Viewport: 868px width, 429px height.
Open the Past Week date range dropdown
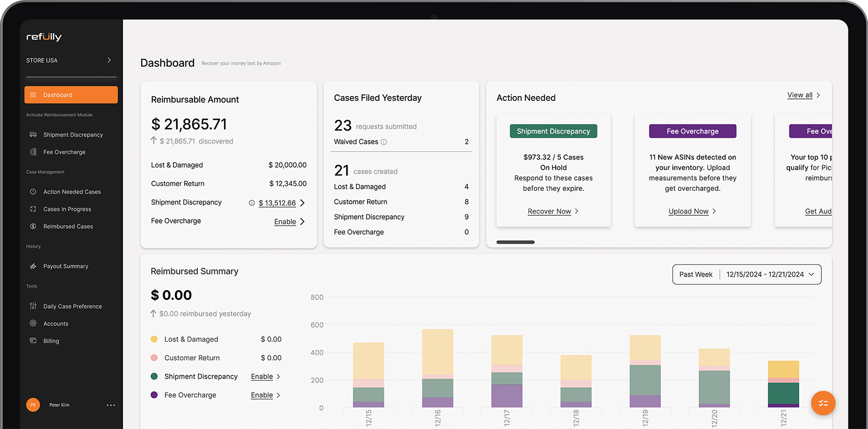point(747,274)
